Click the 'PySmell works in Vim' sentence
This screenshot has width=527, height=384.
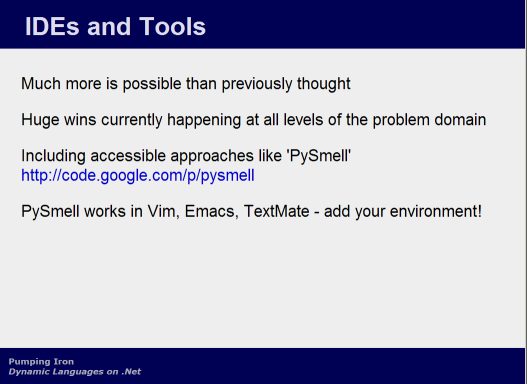pos(251,212)
